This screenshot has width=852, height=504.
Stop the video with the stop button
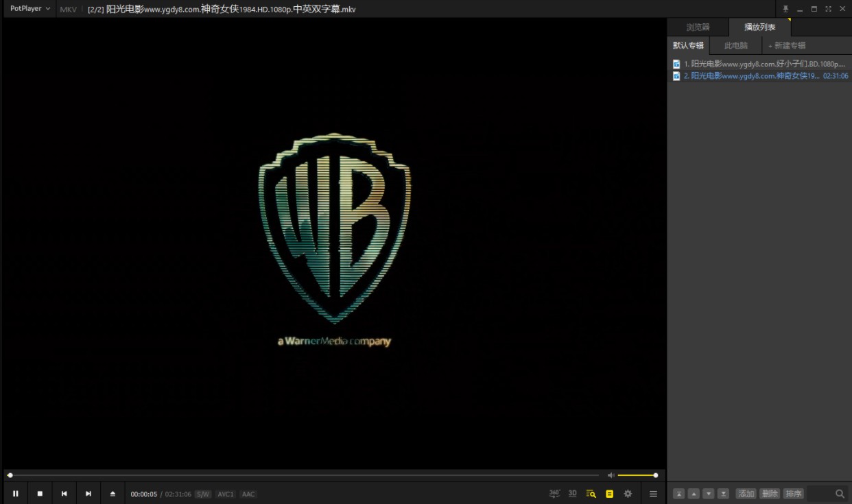click(40, 494)
